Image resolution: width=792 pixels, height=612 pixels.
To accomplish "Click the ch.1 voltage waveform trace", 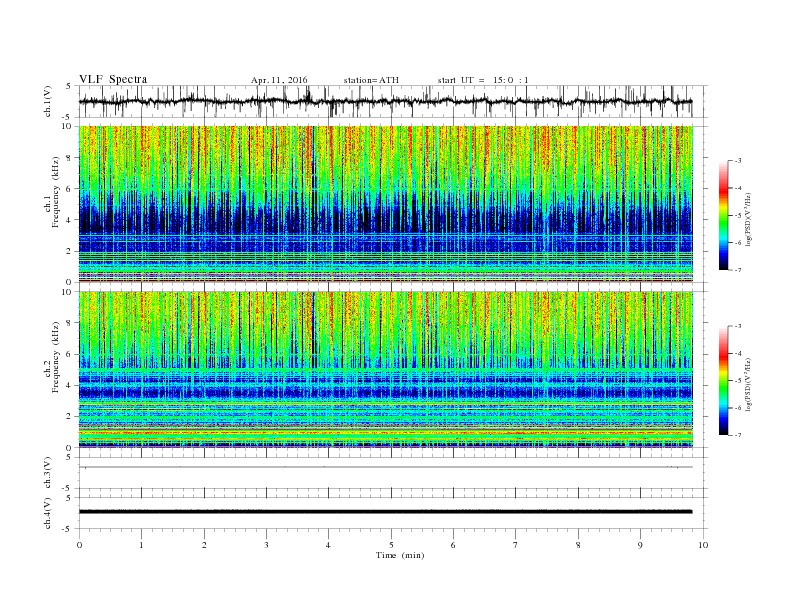I will click(x=385, y=101).
